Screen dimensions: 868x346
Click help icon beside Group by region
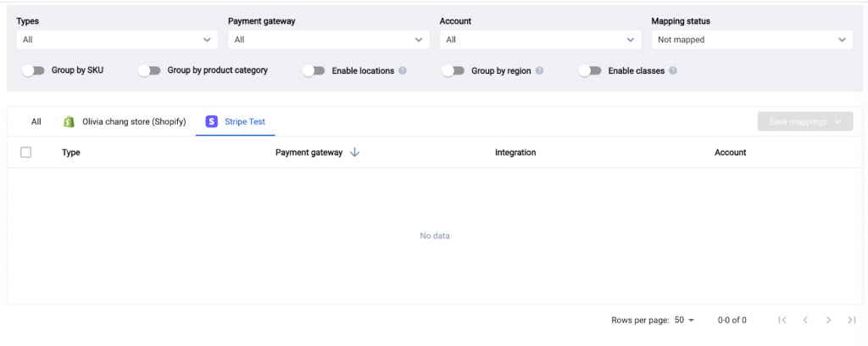[x=539, y=71]
